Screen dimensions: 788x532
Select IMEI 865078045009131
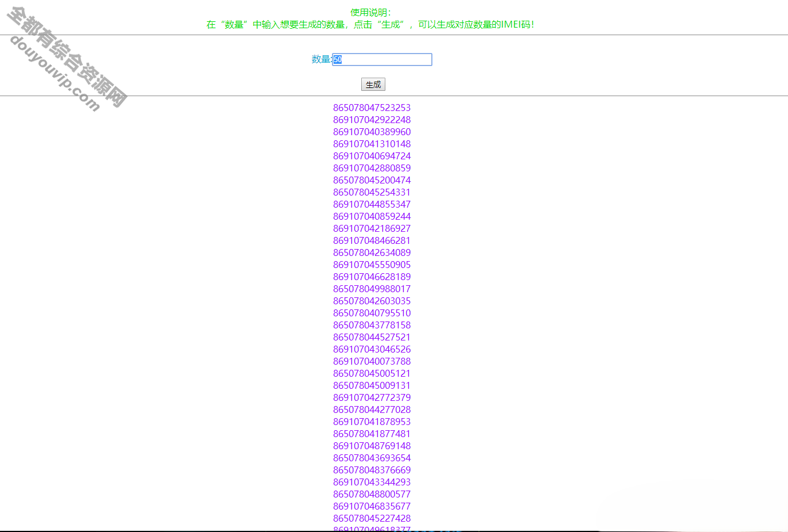(372, 385)
